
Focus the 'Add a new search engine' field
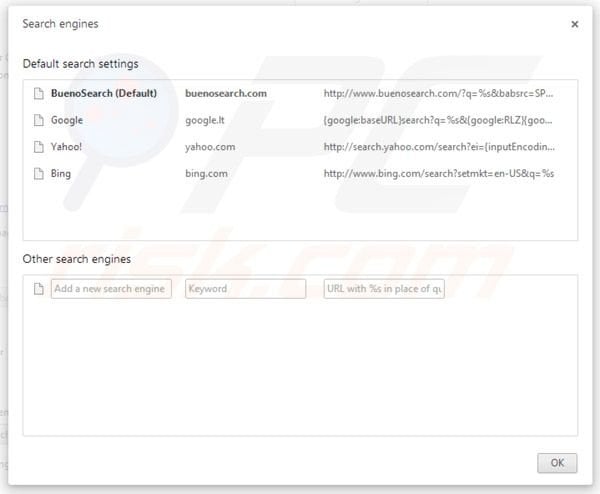pyautogui.click(x=111, y=289)
